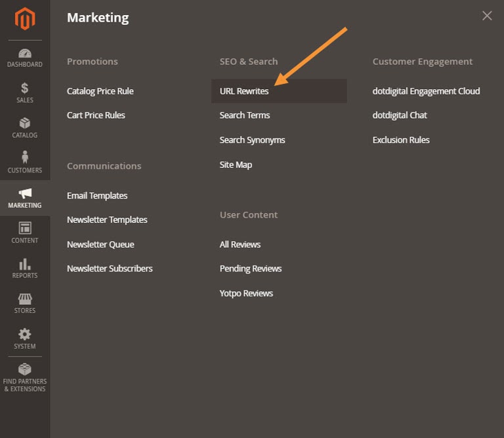The height and width of the screenshot is (438, 504).
Task: Select the Catalog box icon
Action: [25, 123]
